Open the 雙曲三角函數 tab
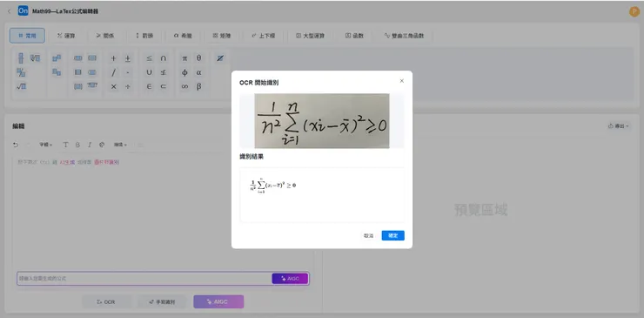This screenshot has height=318, width=644. 404,36
